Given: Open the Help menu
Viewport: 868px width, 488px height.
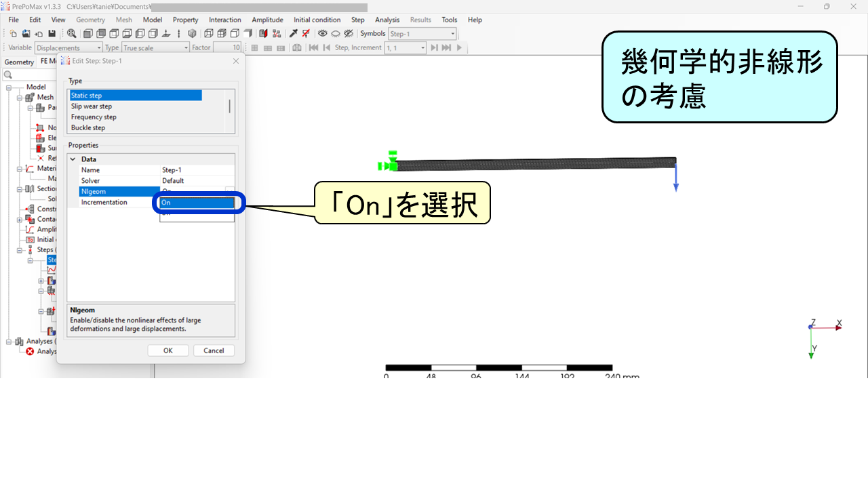Looking at the screenshot, I should 475,20.
